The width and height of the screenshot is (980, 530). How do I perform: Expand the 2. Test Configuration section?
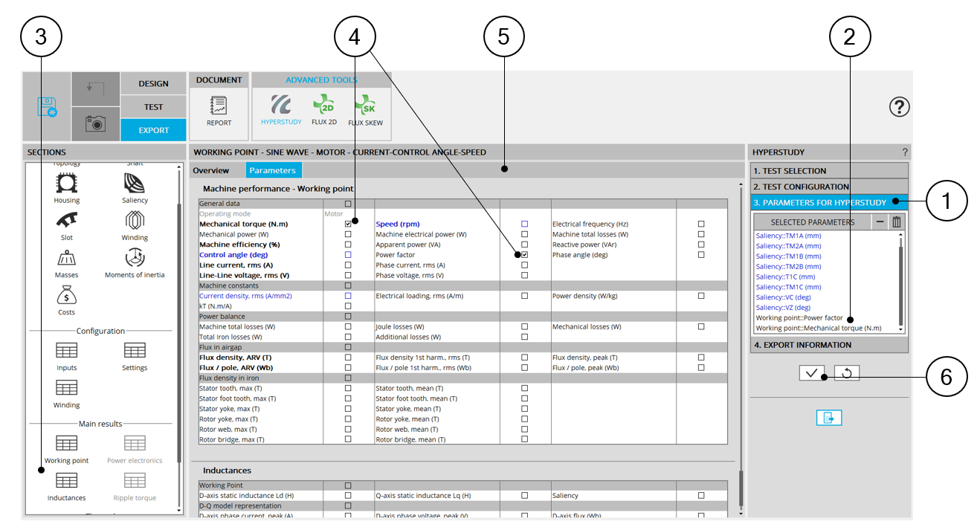[828, 187]
